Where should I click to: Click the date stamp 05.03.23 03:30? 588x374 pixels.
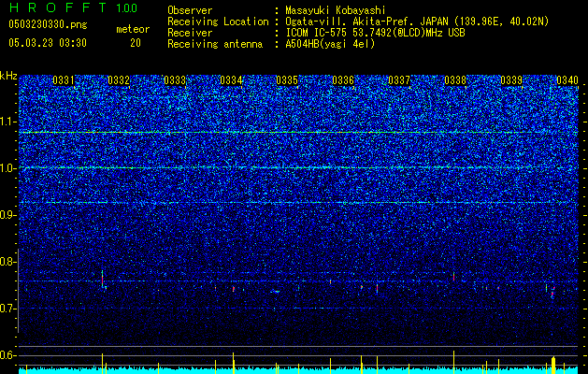coord(48,43)
